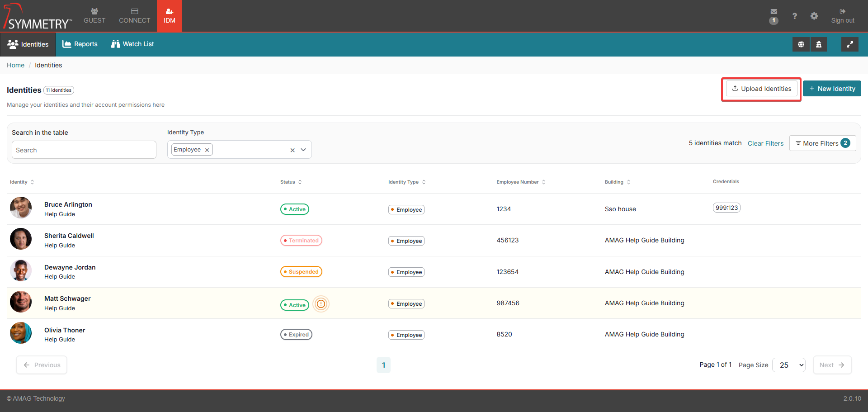868x412 pixels.
Task: Open the Page Size dropdown
Action: [788, 365]
